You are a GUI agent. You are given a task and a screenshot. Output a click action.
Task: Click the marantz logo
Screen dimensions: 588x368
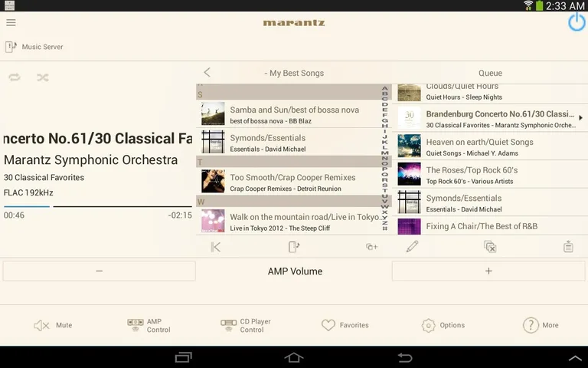tap(294, 22)
